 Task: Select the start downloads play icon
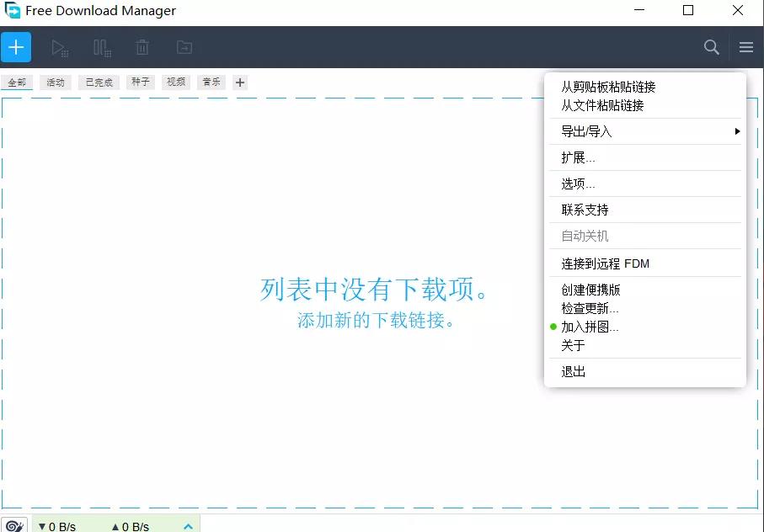click(59, 47)
